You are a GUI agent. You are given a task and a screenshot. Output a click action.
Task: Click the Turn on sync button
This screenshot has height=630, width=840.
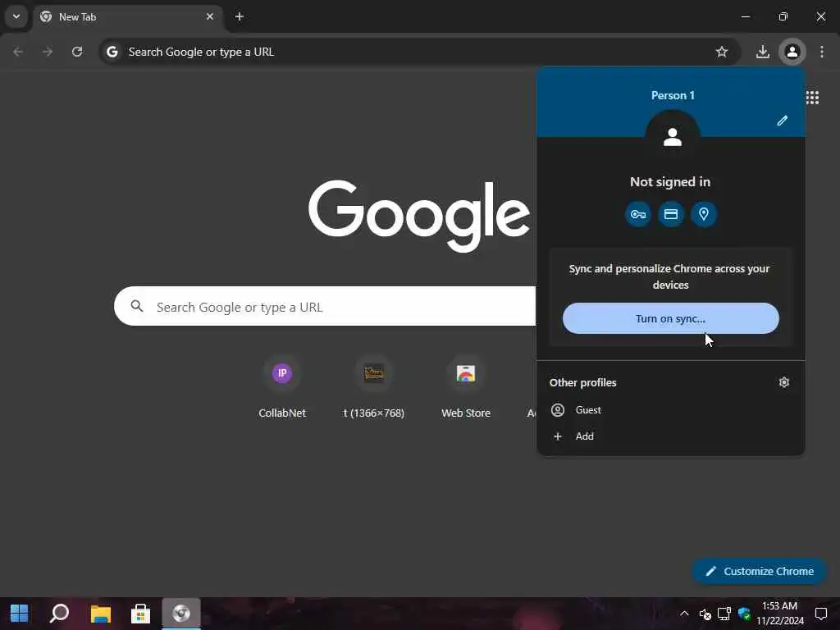671,318
